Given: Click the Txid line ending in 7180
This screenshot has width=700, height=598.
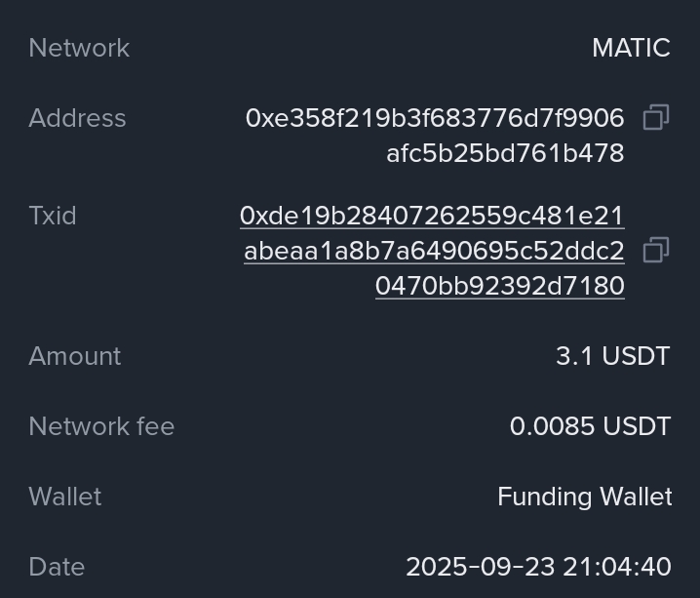Looking at the screenshot, I should click(x=499, y=286).
